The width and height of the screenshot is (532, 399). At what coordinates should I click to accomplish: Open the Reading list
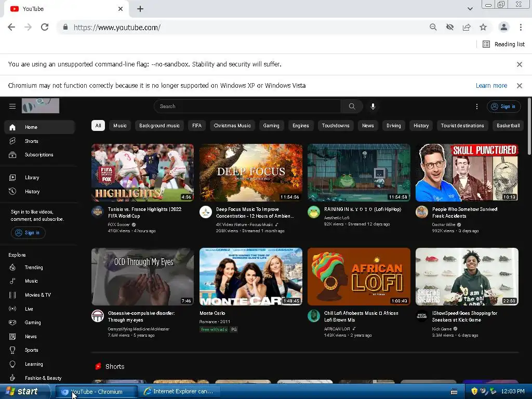503,44
